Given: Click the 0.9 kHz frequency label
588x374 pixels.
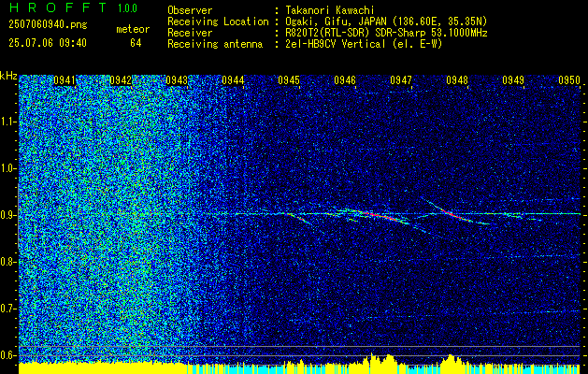Looking at the screenshot, I should tap(7, 215).
